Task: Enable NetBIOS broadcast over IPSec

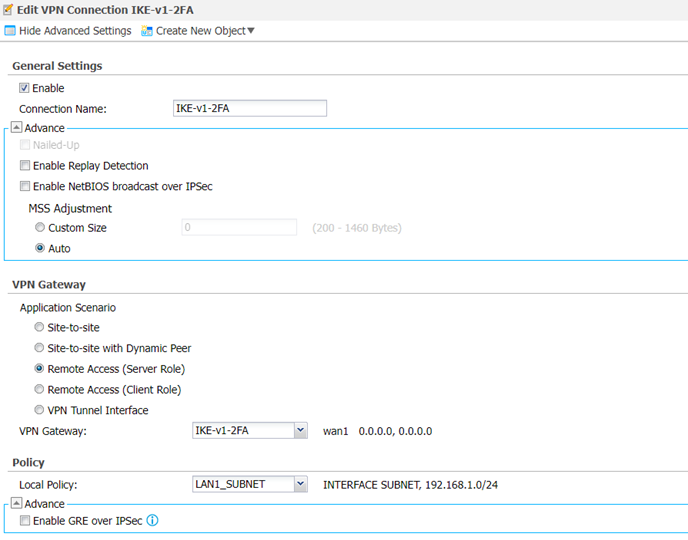Action: [25, 186]
